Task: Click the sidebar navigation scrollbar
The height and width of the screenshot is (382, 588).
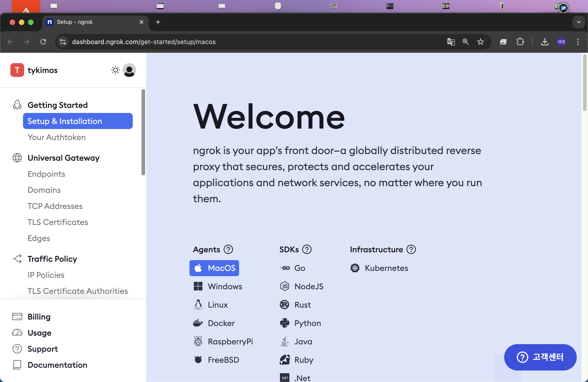Action: point(143,132)
